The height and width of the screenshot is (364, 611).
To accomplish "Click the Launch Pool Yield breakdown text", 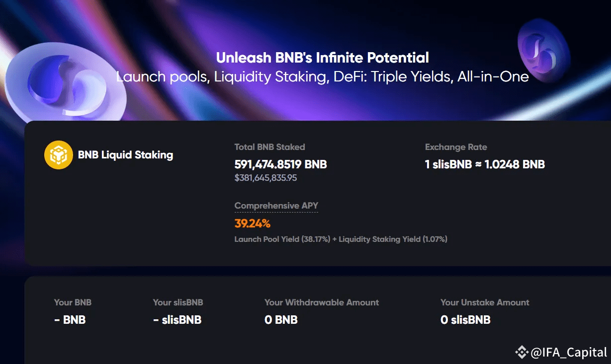I will click(x=341, y=239).
